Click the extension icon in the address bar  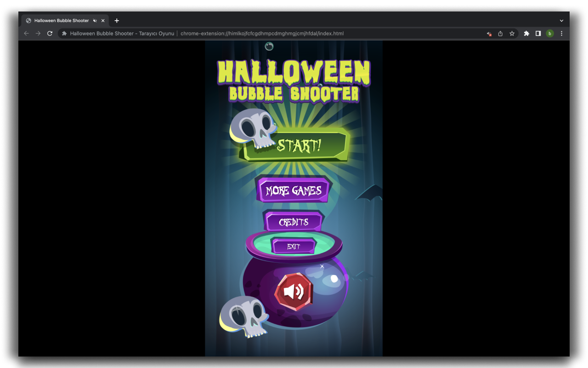64,33
